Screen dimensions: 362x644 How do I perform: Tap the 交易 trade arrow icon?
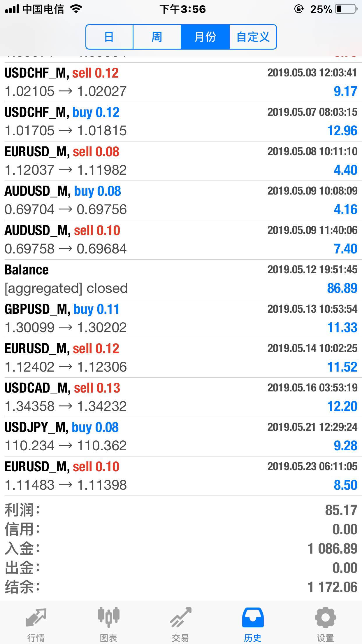(181, 618)
